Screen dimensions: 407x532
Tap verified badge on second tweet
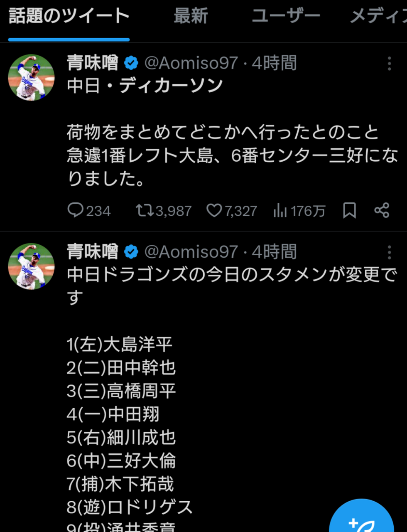[x=131, y=252]
